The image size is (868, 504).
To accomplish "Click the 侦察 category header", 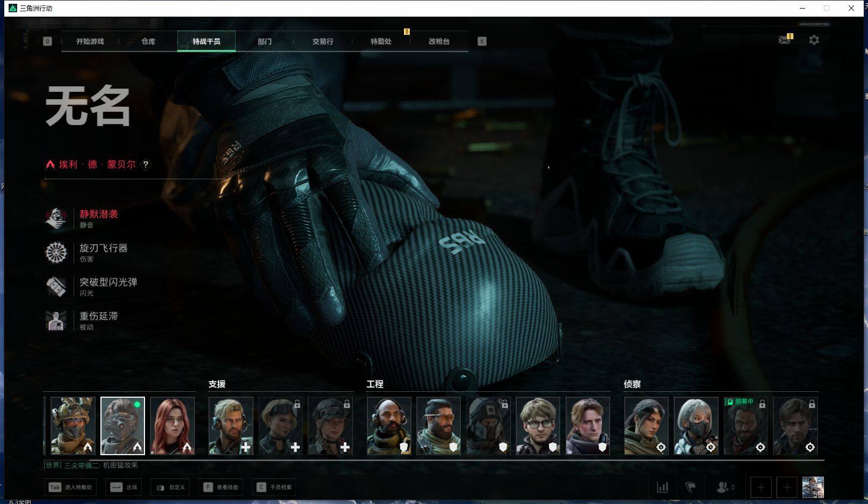I will (632, 384).
